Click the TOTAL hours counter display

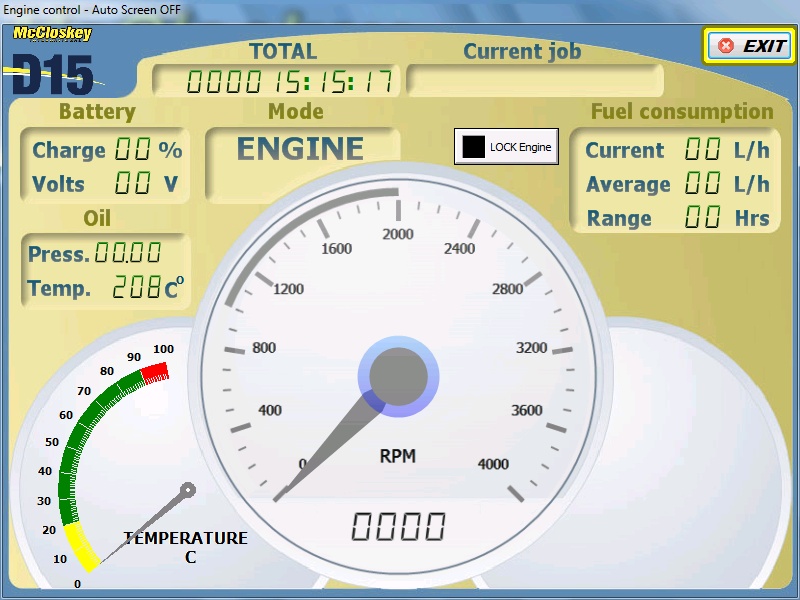click(x=276, y=81)
